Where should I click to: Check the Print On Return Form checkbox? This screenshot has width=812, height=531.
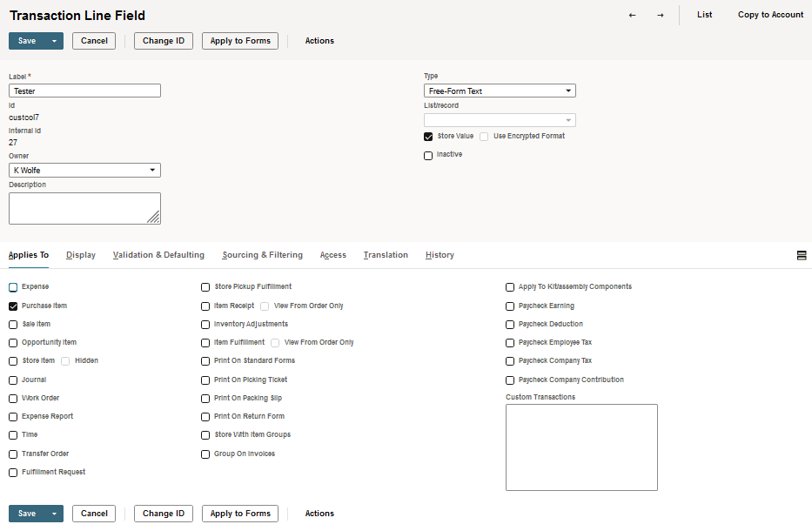pyautogui.click(x=205, y=417)
